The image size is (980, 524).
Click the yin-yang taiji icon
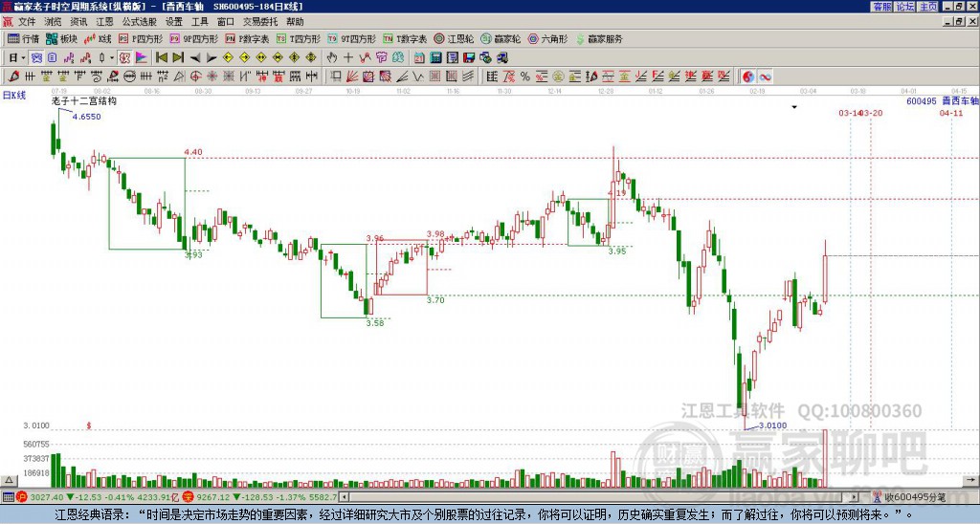(748, 76)
